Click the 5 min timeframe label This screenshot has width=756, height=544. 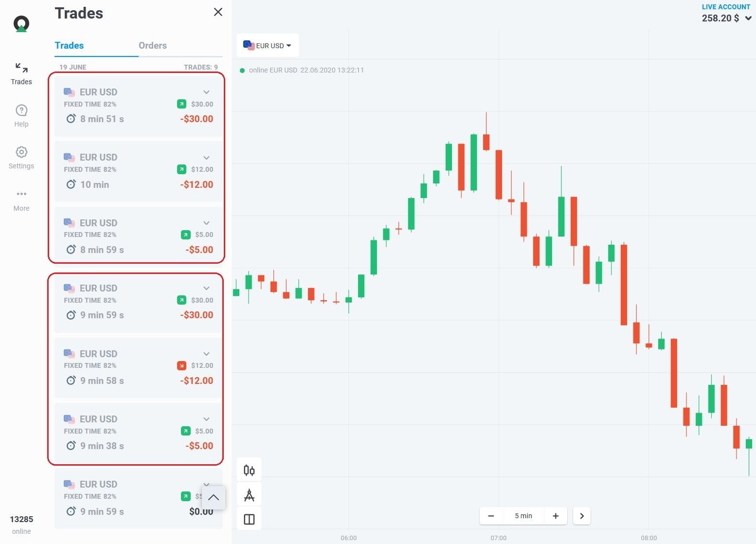tap(523, 516)
